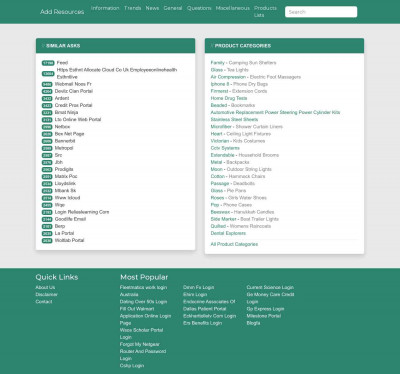Screen dimensions: 400x374
Task: Open Goodlife Email link
Action: point(70,219)
